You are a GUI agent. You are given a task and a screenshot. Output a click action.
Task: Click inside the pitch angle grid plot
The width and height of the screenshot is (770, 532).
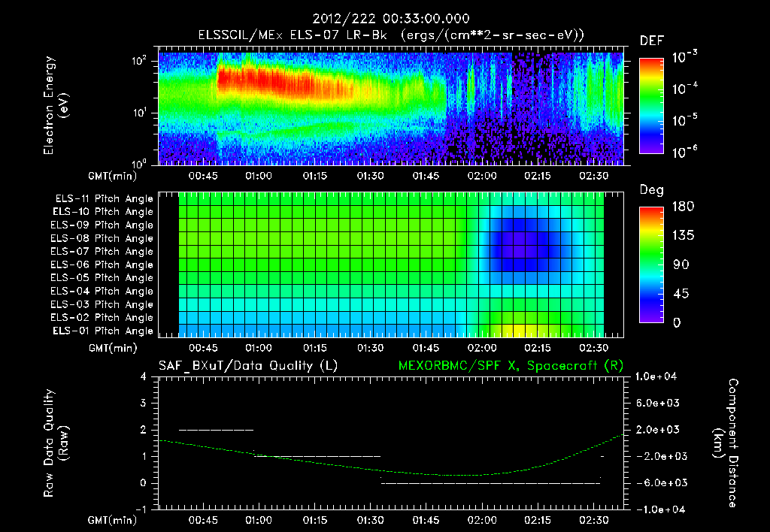click(x=391, y=264)
